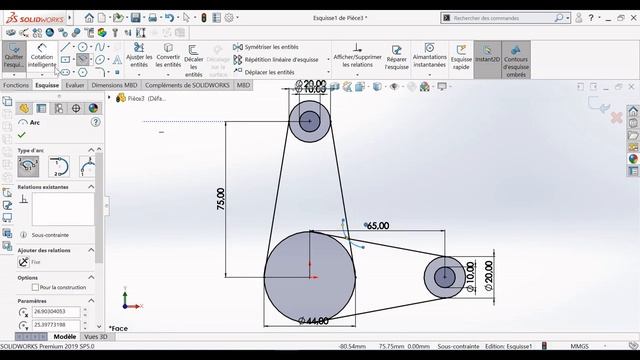
Task: Click Quitter l'esquisse button
Action: pyautogui.click(x=14, y=56)
